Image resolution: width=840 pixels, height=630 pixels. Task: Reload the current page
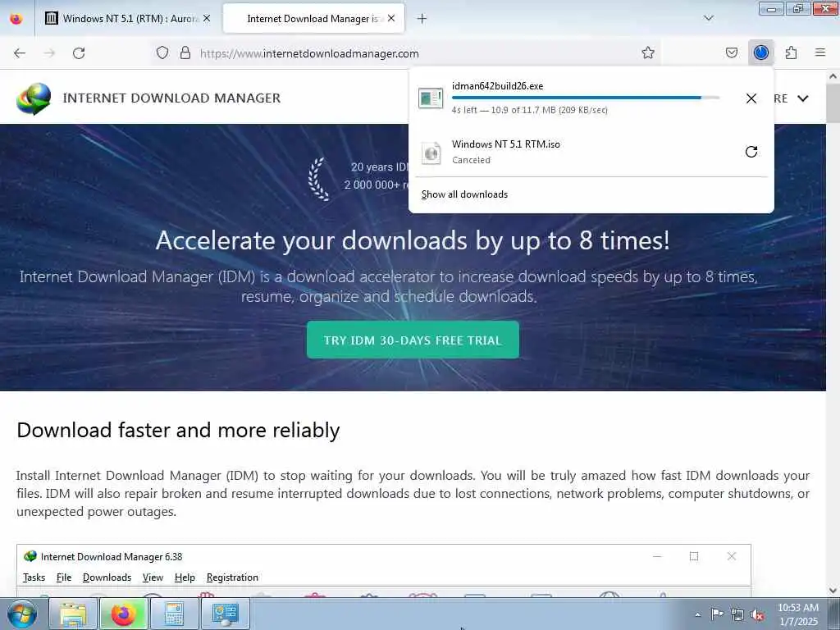pos(79,53)
